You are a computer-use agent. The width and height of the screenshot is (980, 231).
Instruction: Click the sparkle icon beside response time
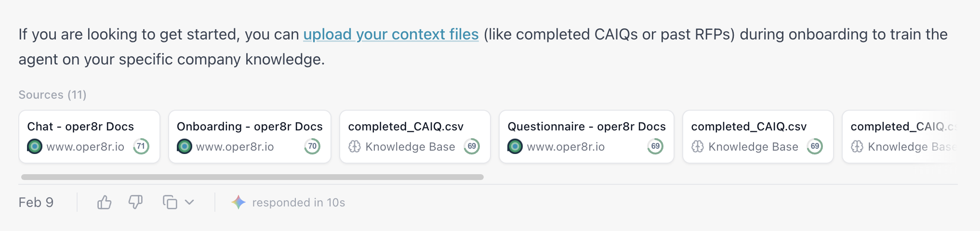[238, 203]
